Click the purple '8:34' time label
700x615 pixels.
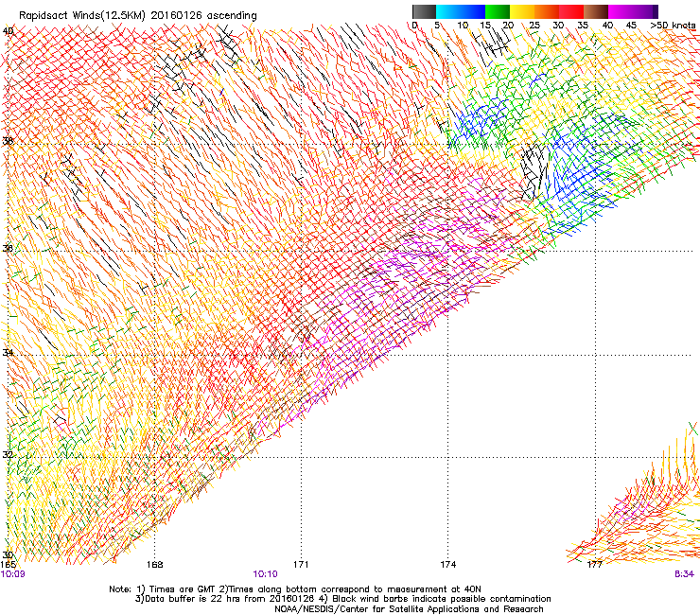(x=684, y=574)
